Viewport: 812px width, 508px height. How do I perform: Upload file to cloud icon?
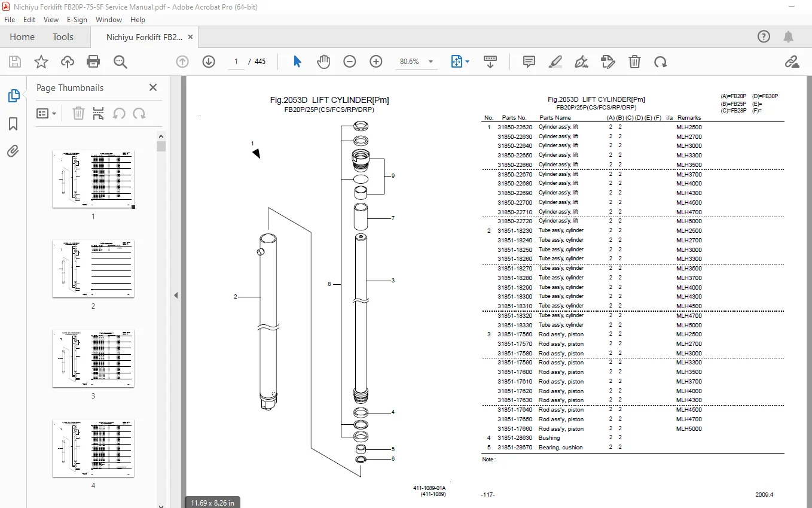click(68, 62)
